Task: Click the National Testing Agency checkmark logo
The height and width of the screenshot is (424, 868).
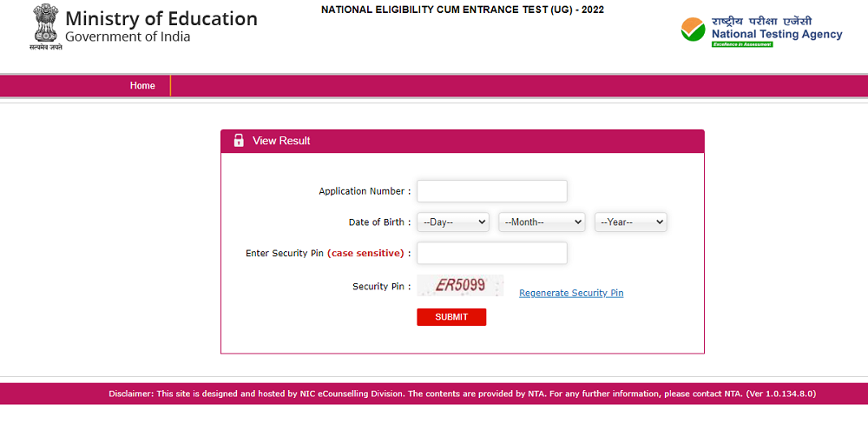Action: click(x=694, y=30)
